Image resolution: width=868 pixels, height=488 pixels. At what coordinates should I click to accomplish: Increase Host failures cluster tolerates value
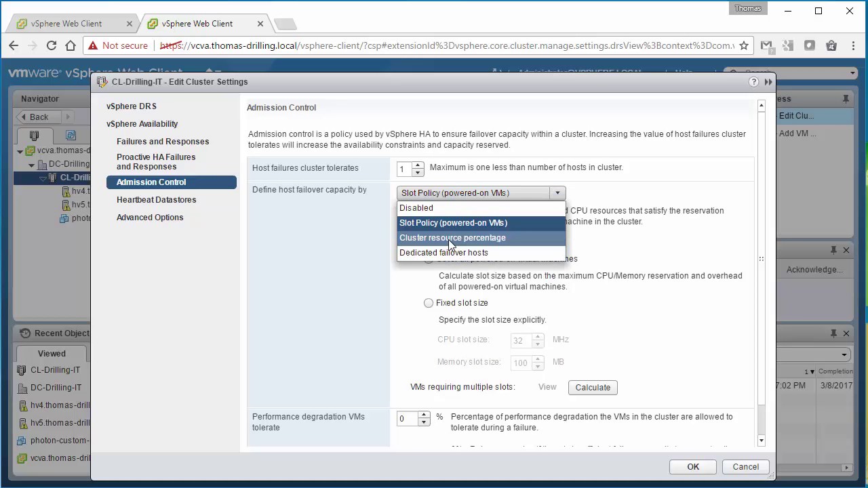(x=418, y=165)
